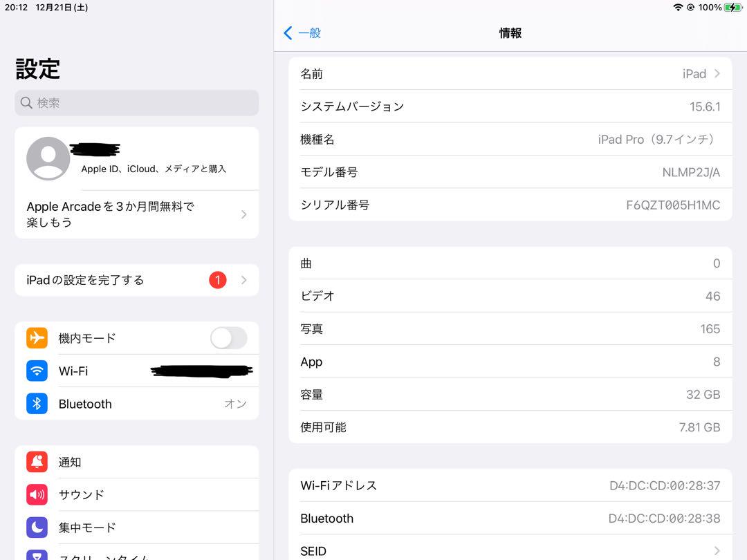747x560 pixels.
Task: Tap 機種名 value iPad Pro（9.7インチ）
Action: click(657, 140)
